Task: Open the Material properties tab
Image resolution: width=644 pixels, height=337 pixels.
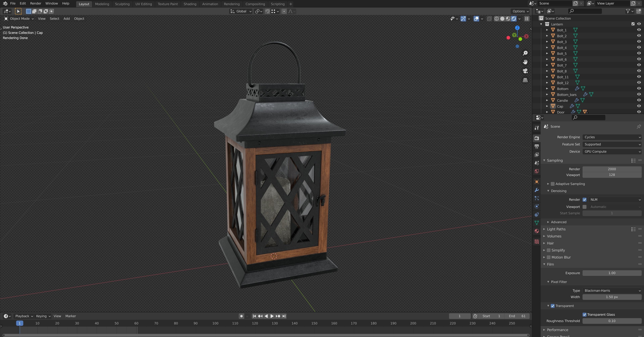Action: click(536, 231)
